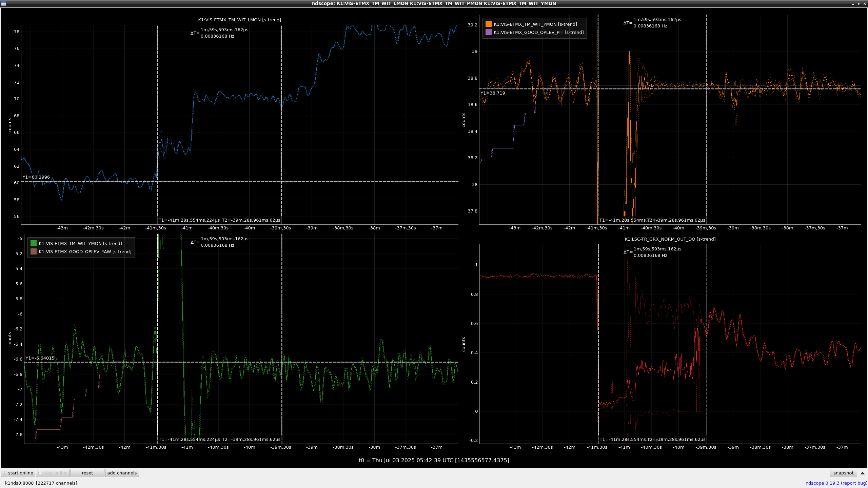Image resolution: width=868 pixels, height=488 pixels.
Task: Click the counts axis label of YMON plot
Action: pyautogui.click(x=10, y=339)
